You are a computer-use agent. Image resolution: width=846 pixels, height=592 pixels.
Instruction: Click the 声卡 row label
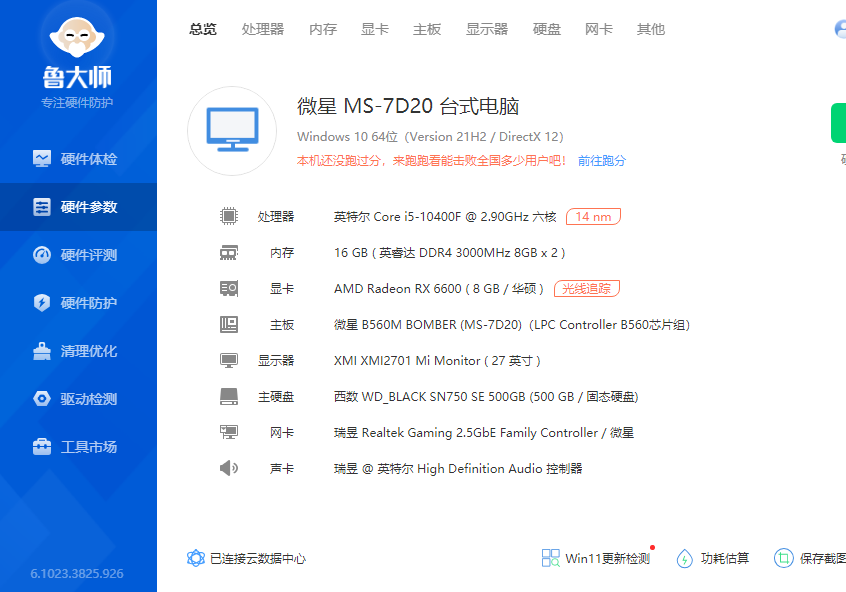(x=282, y=468)
